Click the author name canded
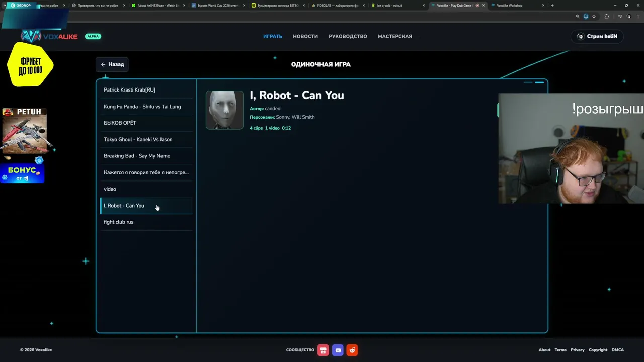The width and height of the screenshot is (644, 362). pos(273,109)
